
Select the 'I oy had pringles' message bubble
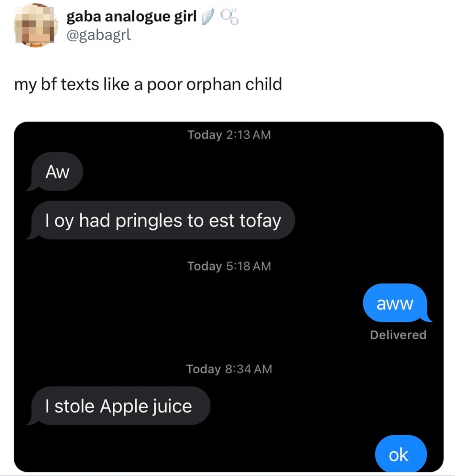(x=163, y=220)
